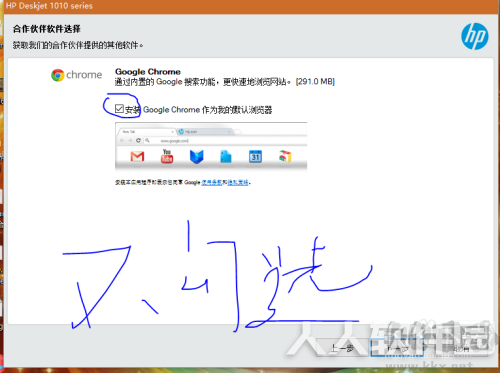Open the Google privacy policy link (隐私声明)
Viewport: 500px width, 373px height.
point(238,182)
